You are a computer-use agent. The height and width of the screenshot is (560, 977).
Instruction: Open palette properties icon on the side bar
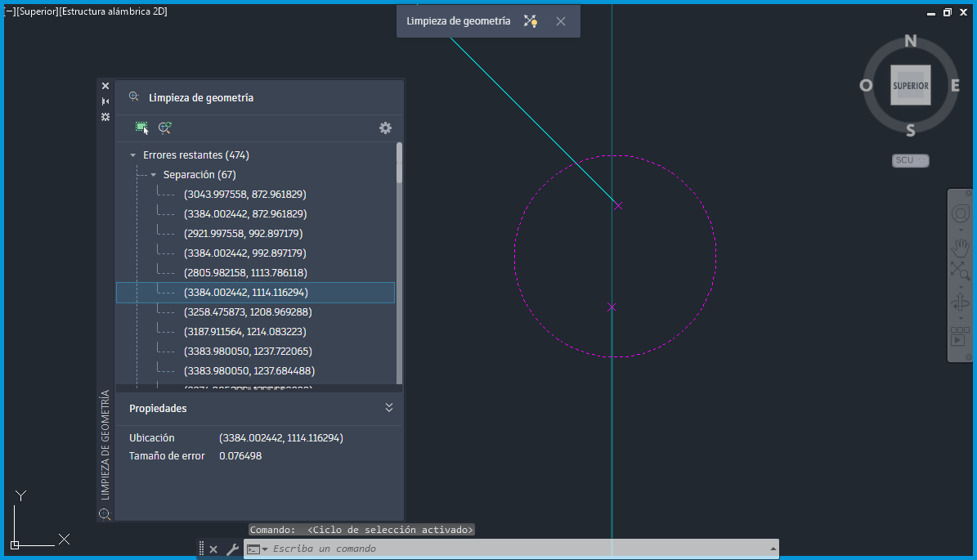tap(105, 116)
